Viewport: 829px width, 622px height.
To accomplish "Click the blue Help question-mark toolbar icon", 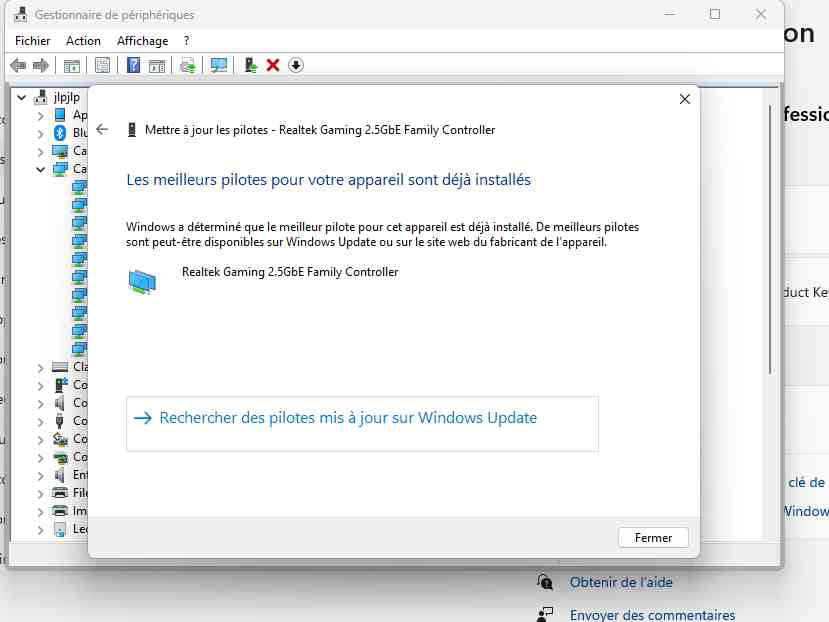I will click(133, 66).
